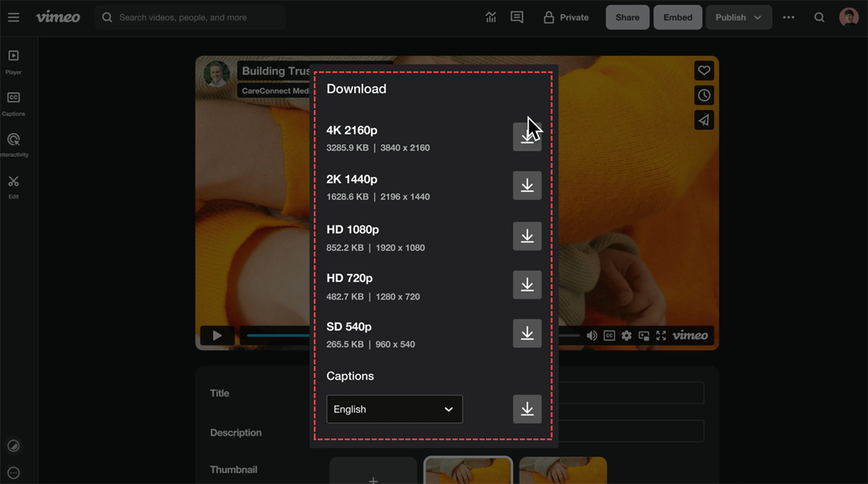Click the Share button

click(627, 17)
